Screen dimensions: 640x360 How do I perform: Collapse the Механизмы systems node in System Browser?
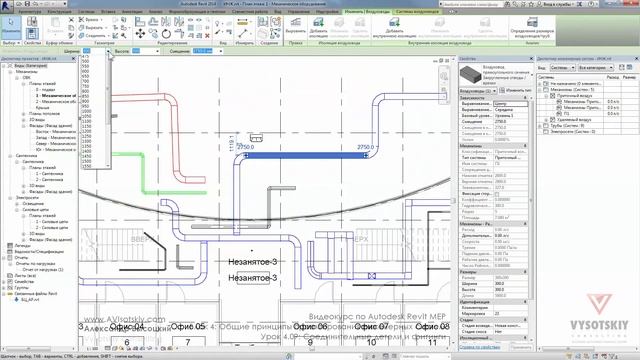click(540, 89)
